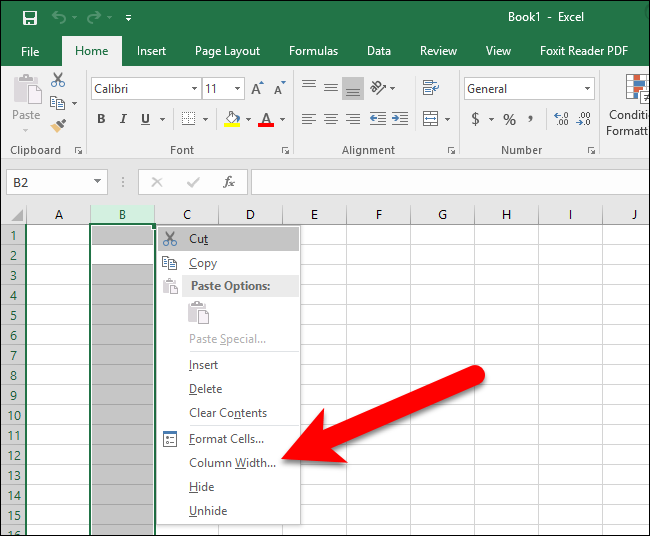Open the font size 11 dropdown
The image size is (650, 536).
[237, 88]
